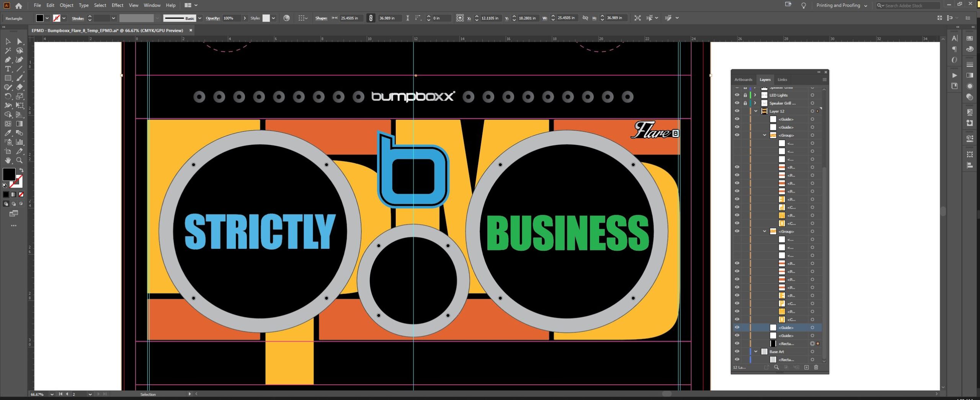This screenshot has height=400, width=980.
Task: Select the Pen tool
Action: tap(8, 60)
